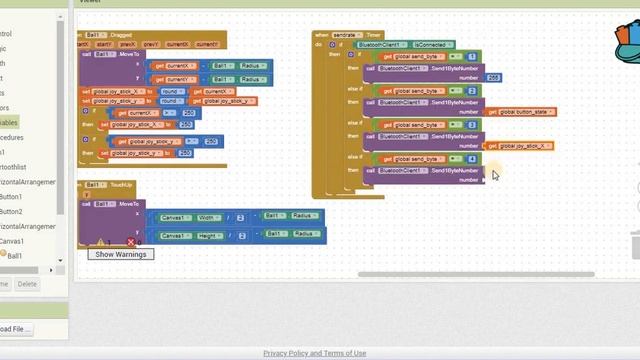Click the Show Warnings button

click(121, 254)
